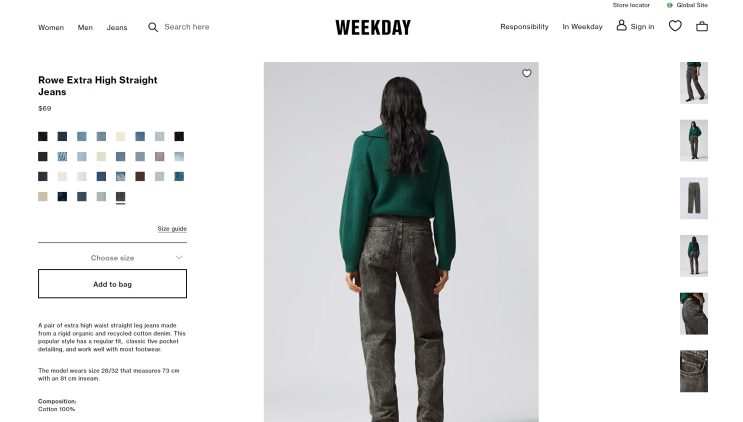Screen dimensions: 743x422
Task: Click the search magnifier icon
Action: (x=153, y=27)
